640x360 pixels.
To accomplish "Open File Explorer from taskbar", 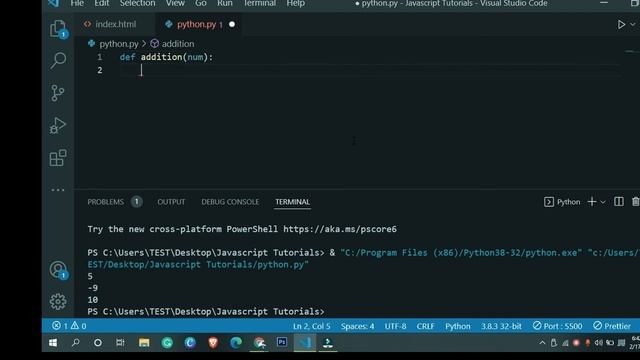I will click(x=144, y=343).
